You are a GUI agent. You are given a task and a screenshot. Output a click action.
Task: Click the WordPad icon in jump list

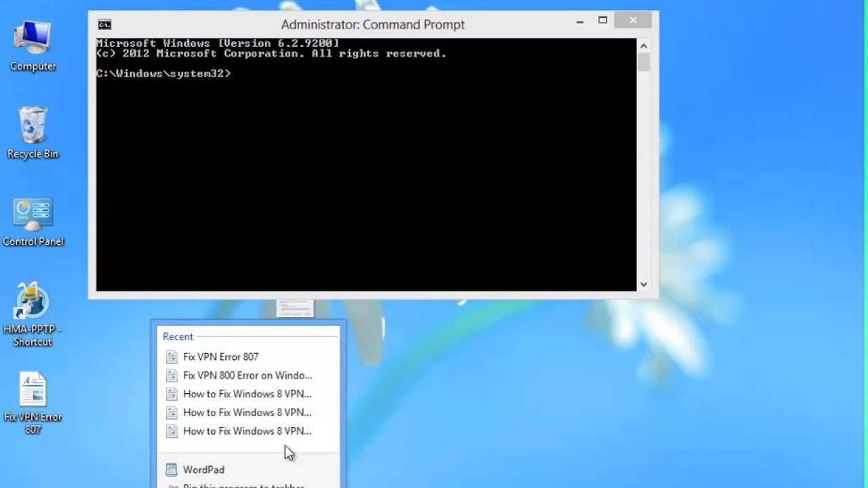click(172, 470)
